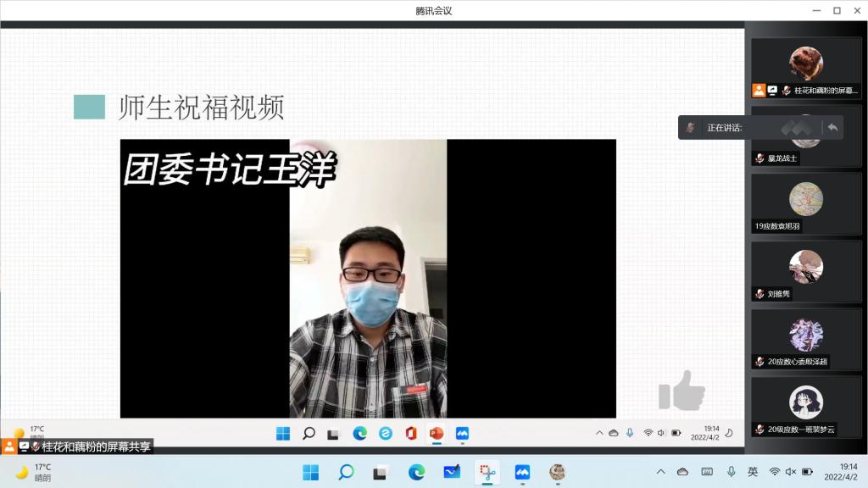
Task: Launch Microsoft Edge from the Windows taskbar
Action: (415, 472)
